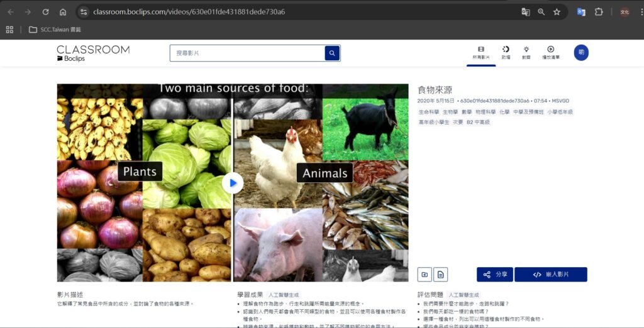Bookmark this page with the star icon
This screenshot has height=328, width=644.
(x=557, y=12)
